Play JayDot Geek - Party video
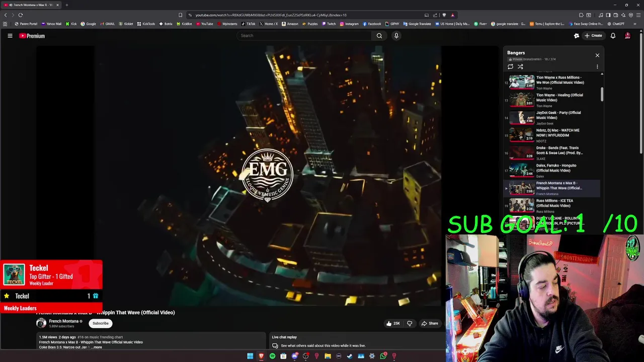 click(x=552, y=117)
